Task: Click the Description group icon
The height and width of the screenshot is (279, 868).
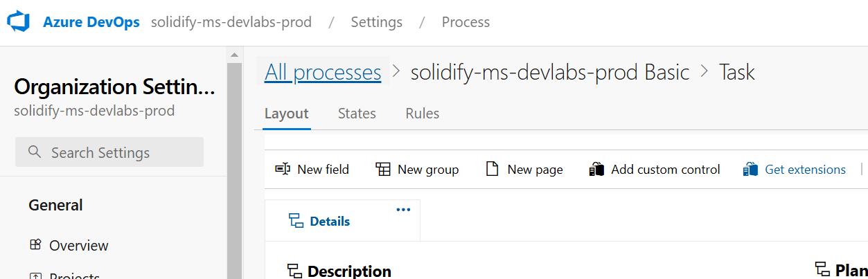Action: tap(294, 271)
